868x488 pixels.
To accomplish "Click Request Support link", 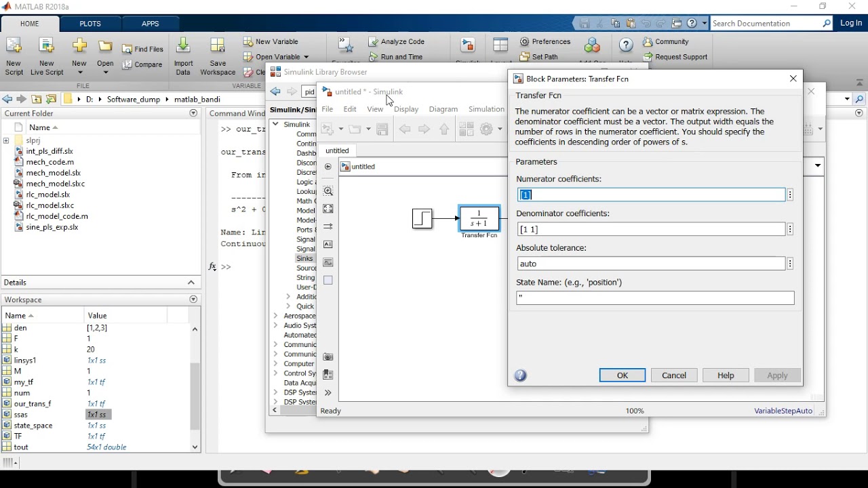I will (x=675, y=57).
